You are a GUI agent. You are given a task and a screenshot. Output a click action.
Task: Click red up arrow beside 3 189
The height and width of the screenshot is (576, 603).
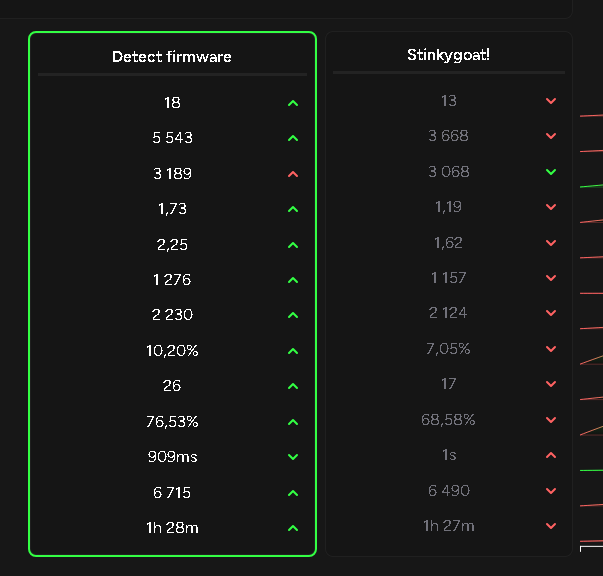tap(293, 174)
